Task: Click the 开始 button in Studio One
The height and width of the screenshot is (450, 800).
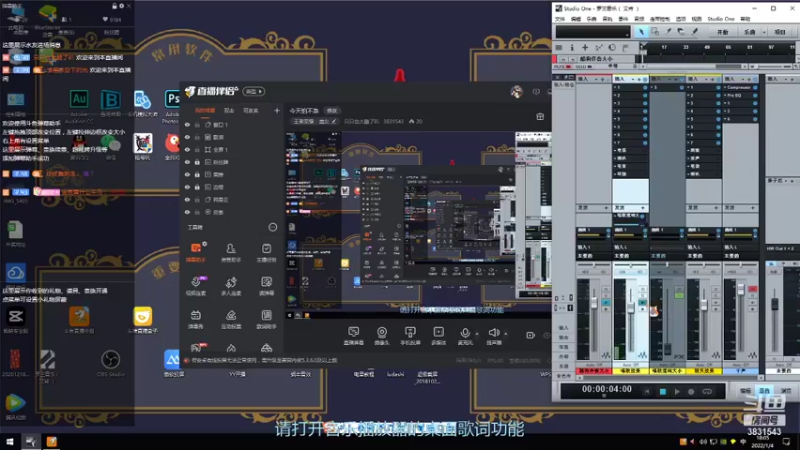Action: pyautogui.click(x=722, y=32)
